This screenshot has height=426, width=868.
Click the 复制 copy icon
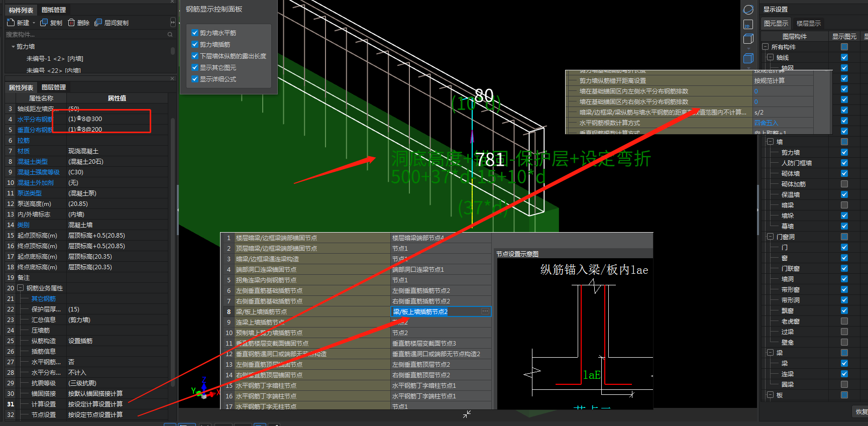pyautogui.click(x=44, y=23)
